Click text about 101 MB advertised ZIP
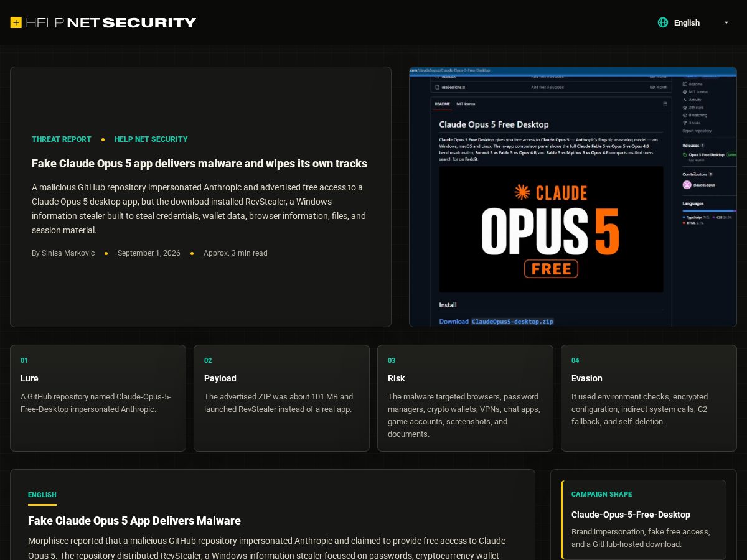Image resolution: width=747 pixels, height=560 pixels. coord(279,403)
